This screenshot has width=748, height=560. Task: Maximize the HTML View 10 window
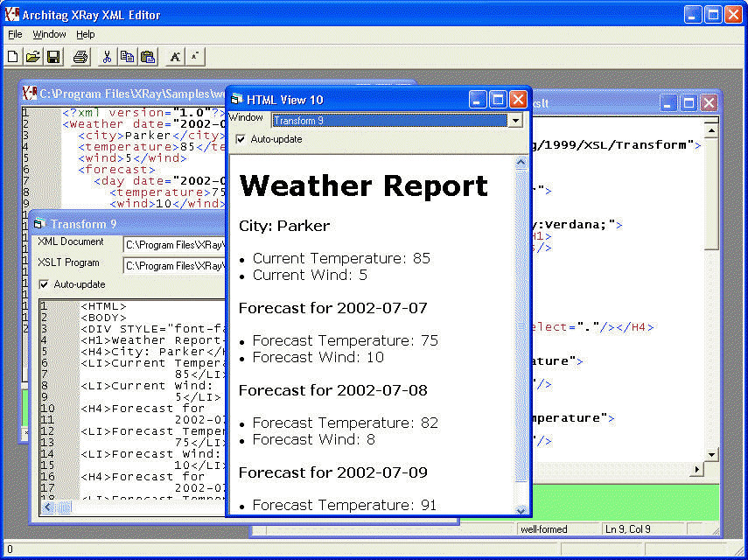(x=498, y=100)
